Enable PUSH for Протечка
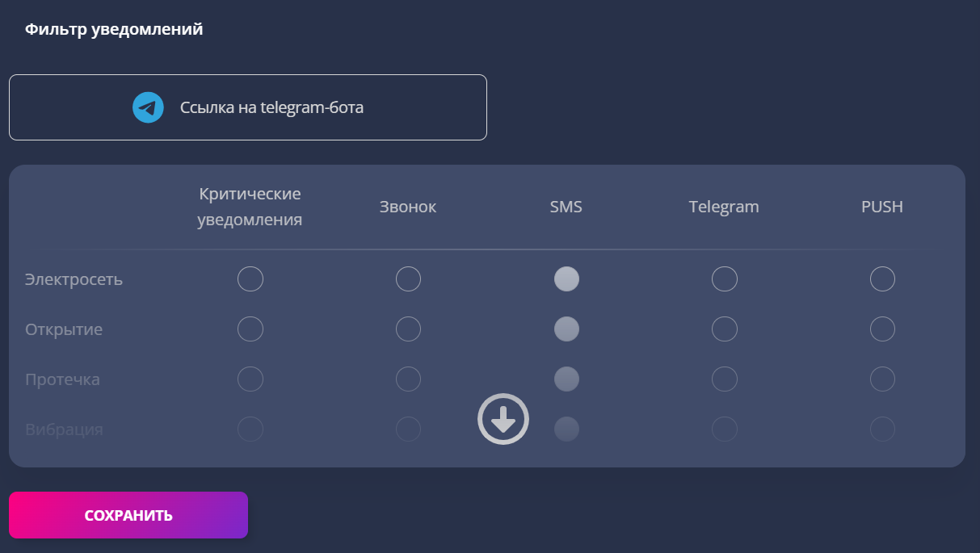980x553 pixels. coord(882,379)
